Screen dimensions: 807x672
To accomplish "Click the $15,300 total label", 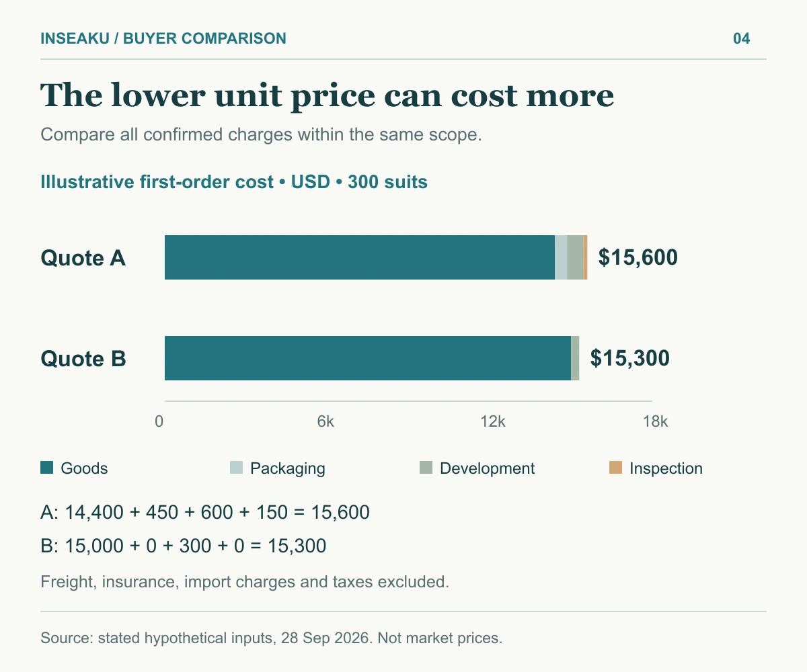I will [x=630, y=358].
